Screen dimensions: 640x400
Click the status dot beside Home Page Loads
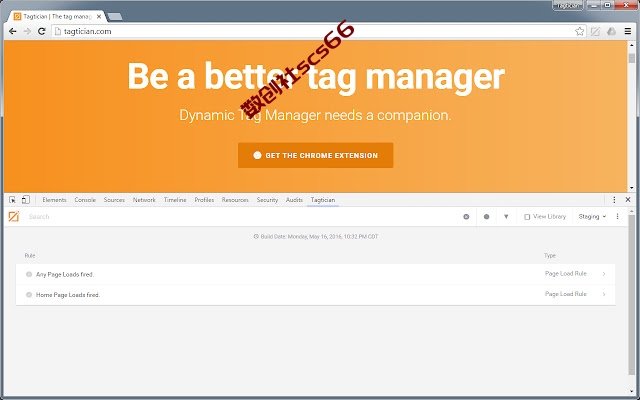29,295
